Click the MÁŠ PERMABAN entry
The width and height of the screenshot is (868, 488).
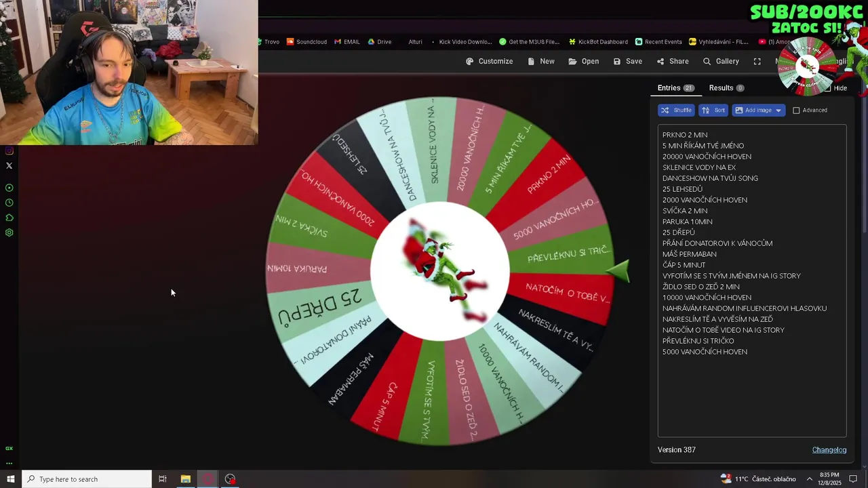pos(690,254)
